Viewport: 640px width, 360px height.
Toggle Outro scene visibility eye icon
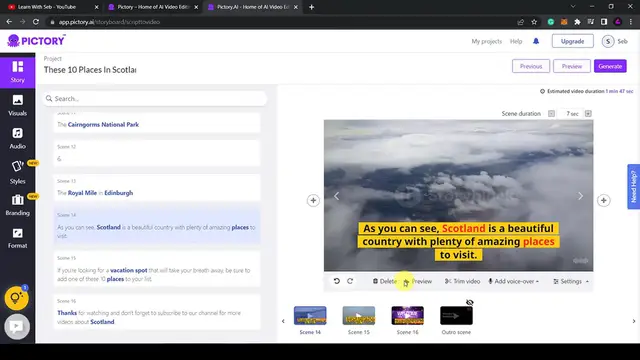(x=470, y=302)
